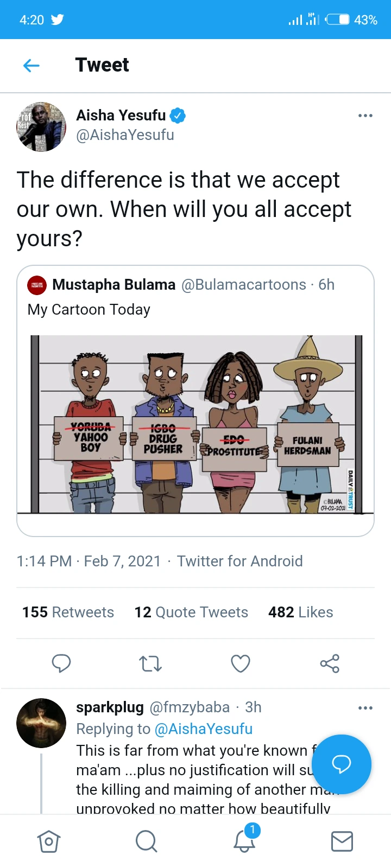
Task: Tap the retweet icon below the tweet
Action: pos(150,663)
